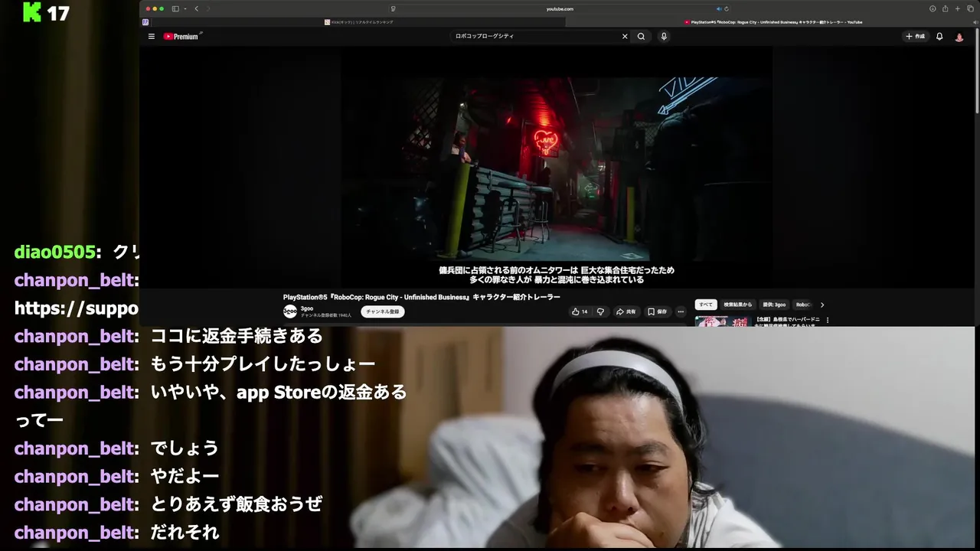Switch to the Kick リアルタイムランキング tab
Screen dimensions: 980x551
(x=358, y=22)
